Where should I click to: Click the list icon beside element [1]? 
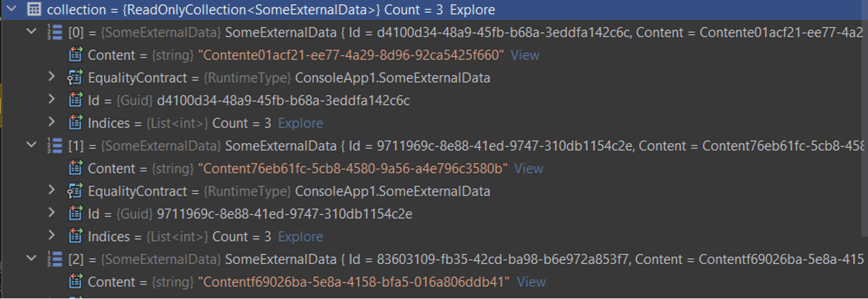(x=55, y=146)
